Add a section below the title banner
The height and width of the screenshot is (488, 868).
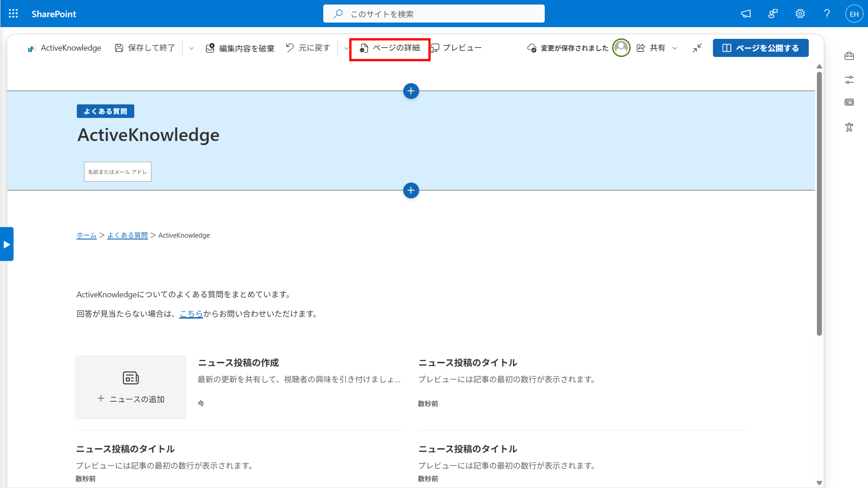(411, 190)
